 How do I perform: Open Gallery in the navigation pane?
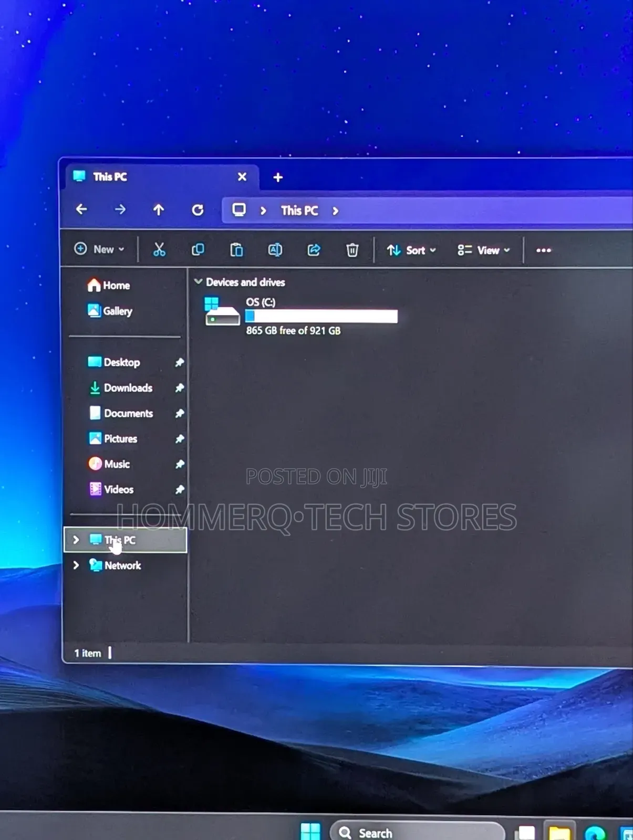110,311
